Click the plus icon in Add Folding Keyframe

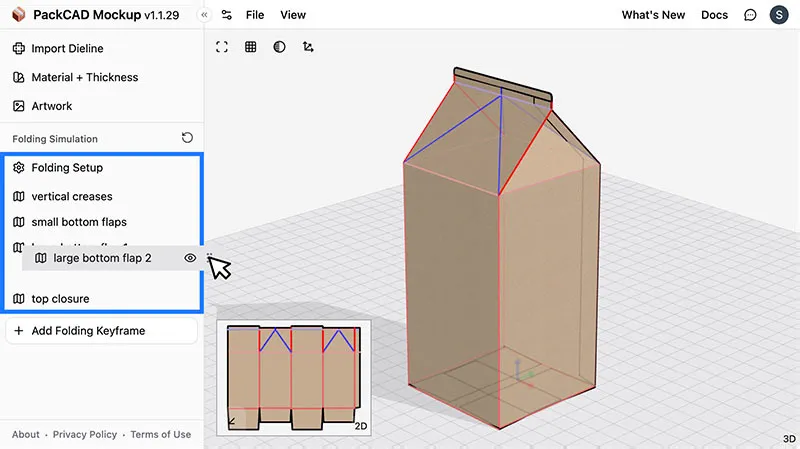coord(19,331)
